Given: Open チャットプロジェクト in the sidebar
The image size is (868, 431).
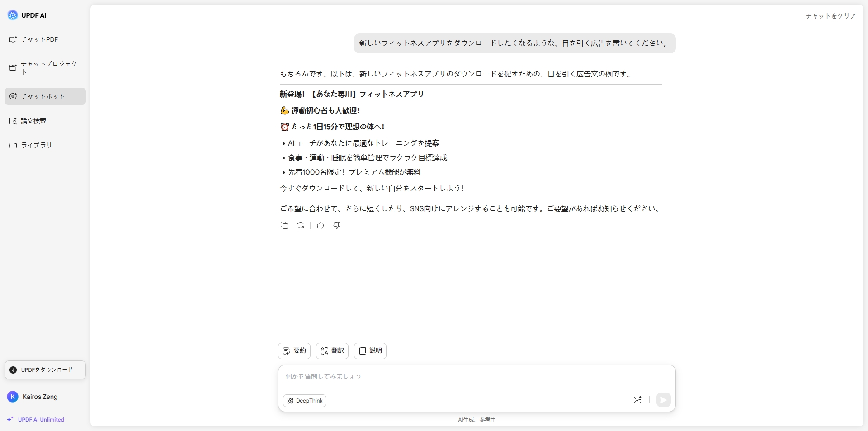Looking at the screenshot, I should (45, 68).
